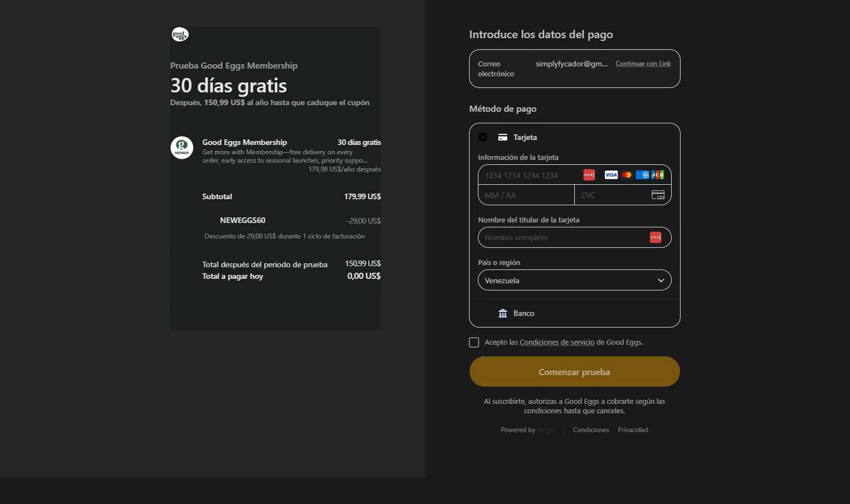Open the Privacidad footer link
This screenshot has height=504, width=850.
632,430
